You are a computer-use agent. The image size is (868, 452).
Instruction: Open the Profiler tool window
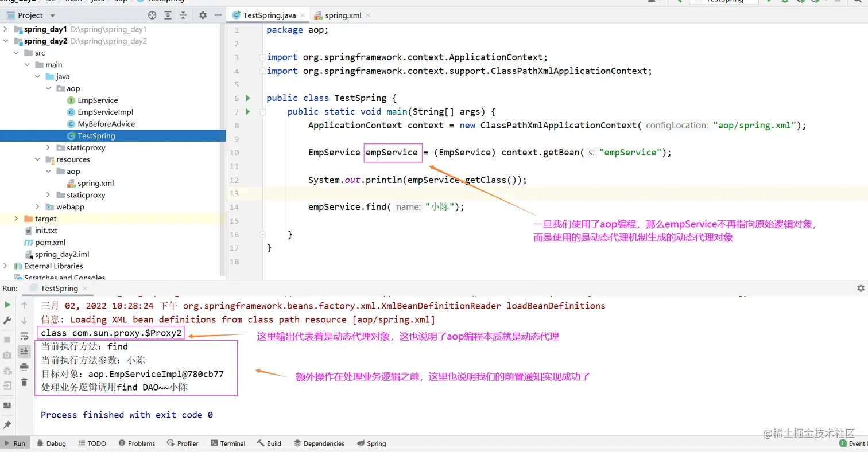(x=183, y=443)
